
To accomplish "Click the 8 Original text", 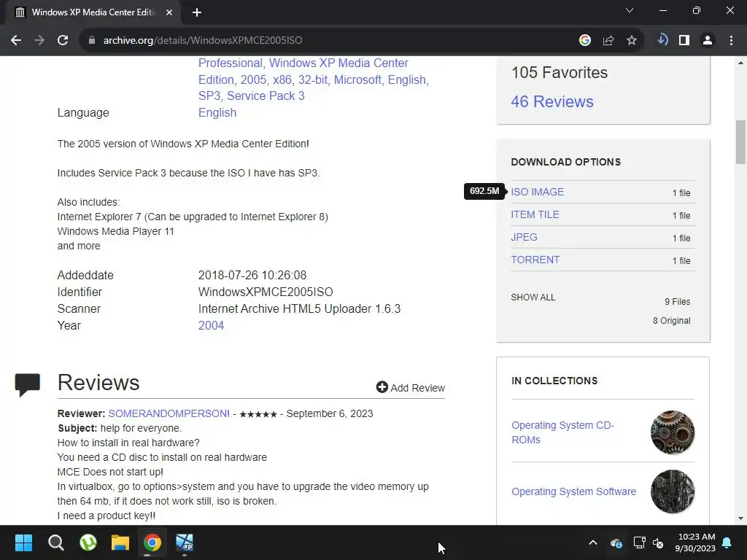I will tap(671, 321).
